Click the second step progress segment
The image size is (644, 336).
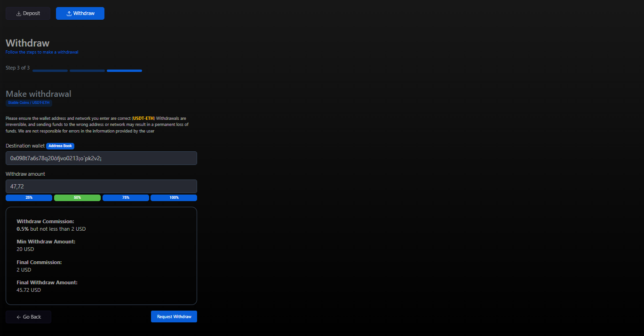coord(87,71)
